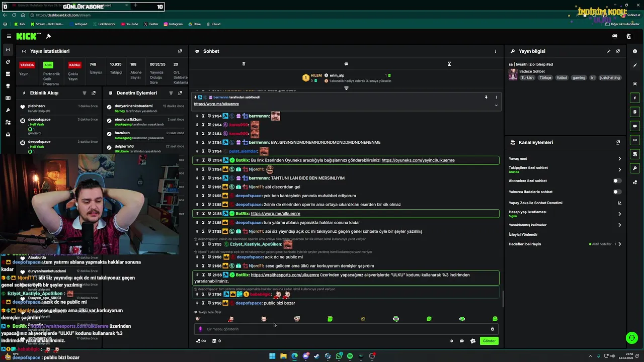Pop out the Denetim Eylemleri panel

tap(180, 93)
